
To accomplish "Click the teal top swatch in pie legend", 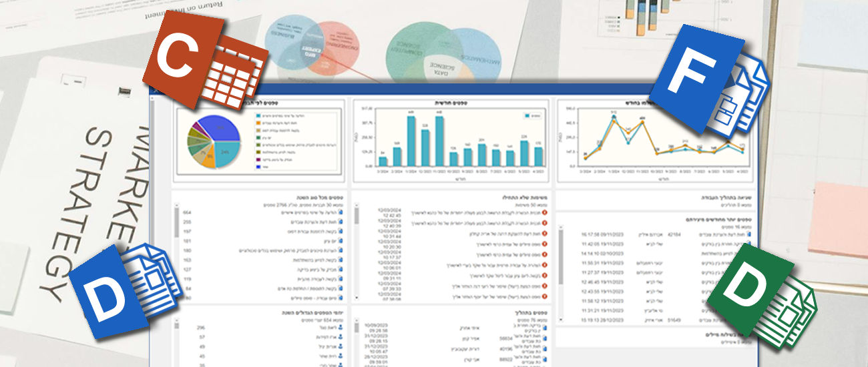I will pos(259,115).
